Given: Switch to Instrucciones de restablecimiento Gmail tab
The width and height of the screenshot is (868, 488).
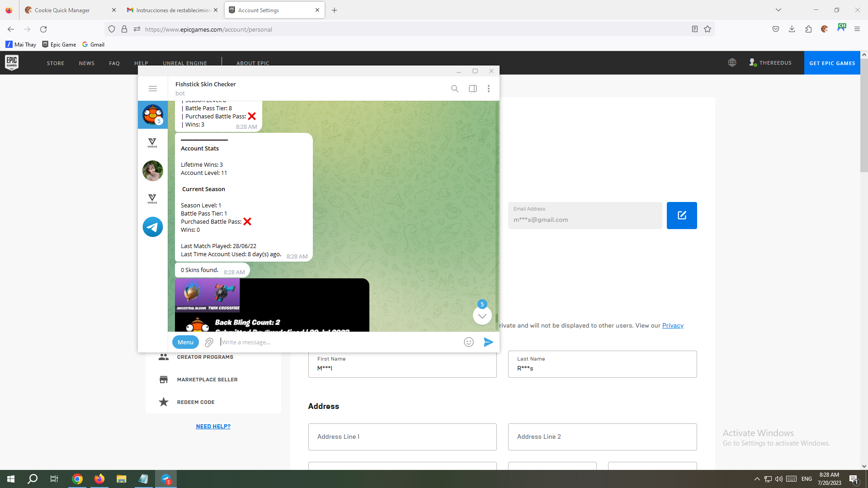Looking at the screenshot, I should pyautogui.click(x=172, y=10).
